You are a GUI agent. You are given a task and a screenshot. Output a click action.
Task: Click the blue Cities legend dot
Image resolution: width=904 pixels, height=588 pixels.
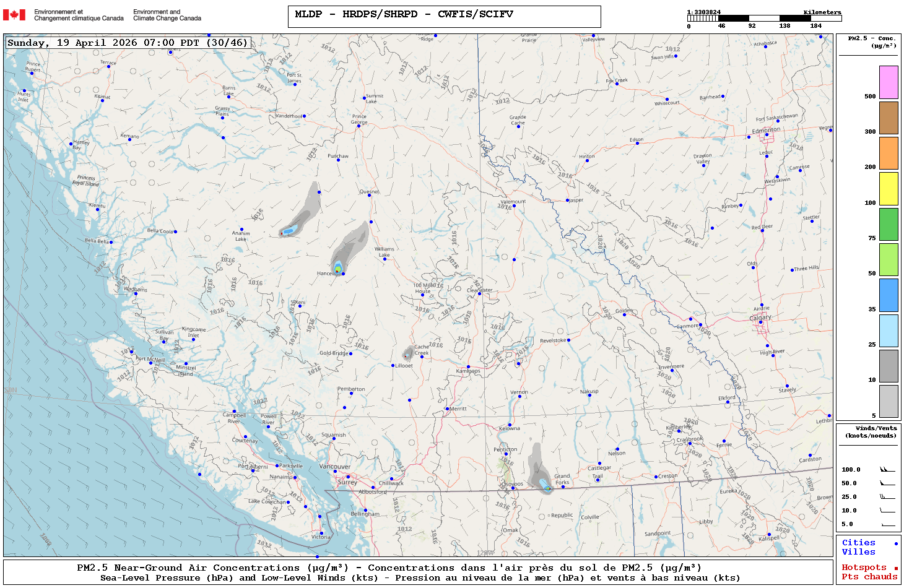[x=895, y=543]
